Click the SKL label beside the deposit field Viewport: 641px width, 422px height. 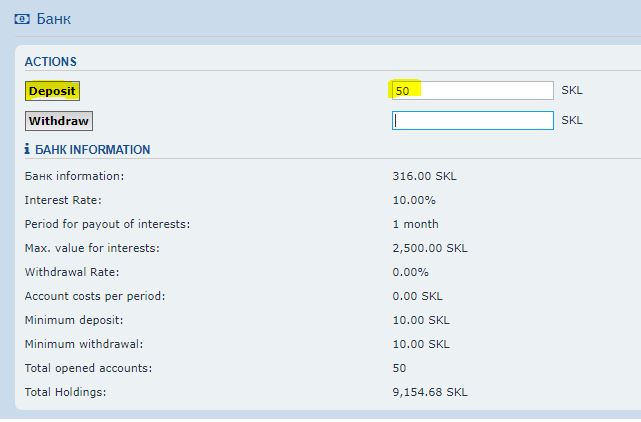point(571,91)
